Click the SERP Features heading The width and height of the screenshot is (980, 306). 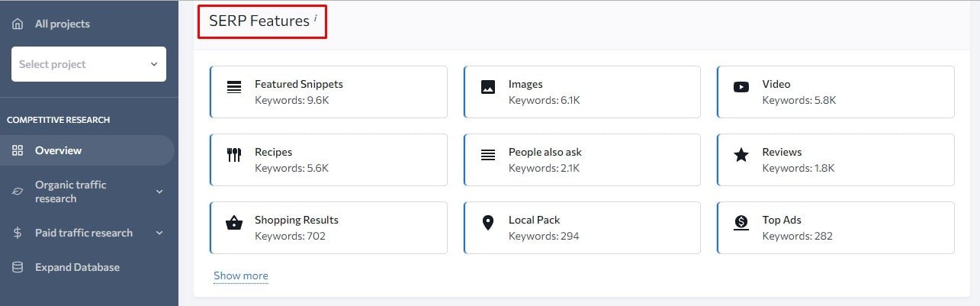[259, 21]
